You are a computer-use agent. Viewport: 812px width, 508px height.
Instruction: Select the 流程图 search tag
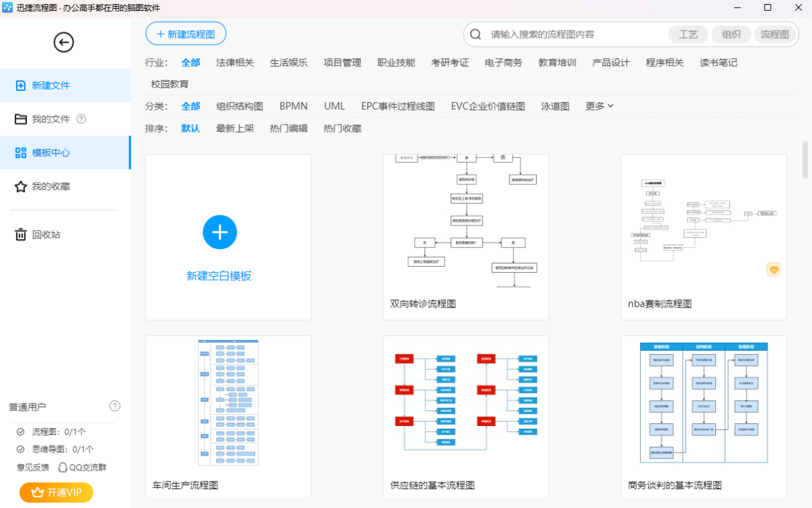tap(776, 33)
